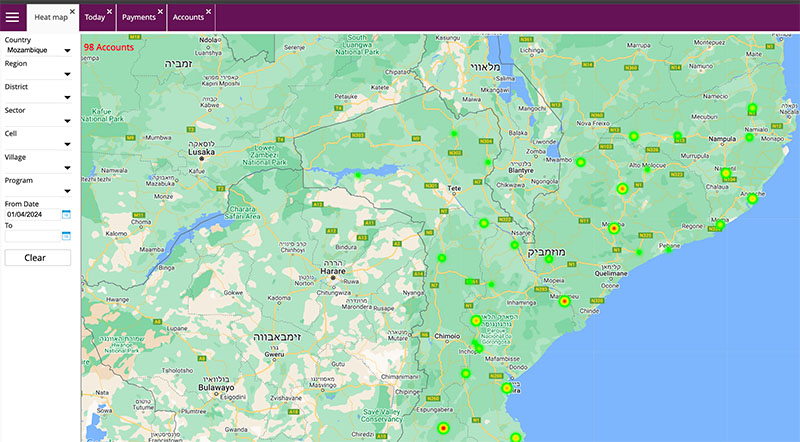The width and height of the screenshot is (800, 442).
Task: Expand the Country dropdown
Action: point(67,50)
